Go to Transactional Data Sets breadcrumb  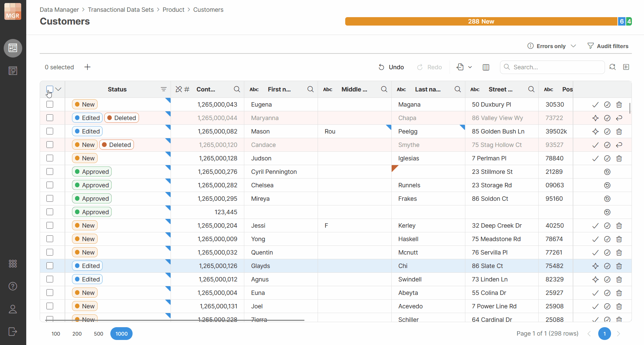pos(121,10)
